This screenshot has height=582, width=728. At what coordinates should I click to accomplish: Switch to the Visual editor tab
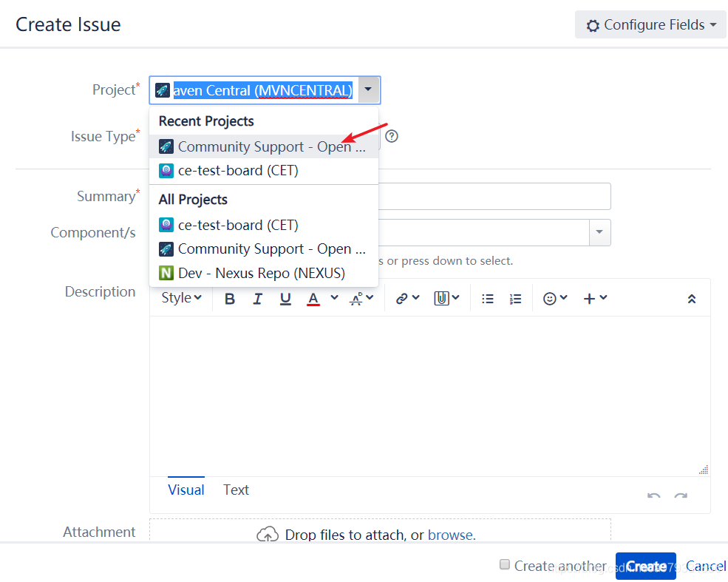coord(186,490)
